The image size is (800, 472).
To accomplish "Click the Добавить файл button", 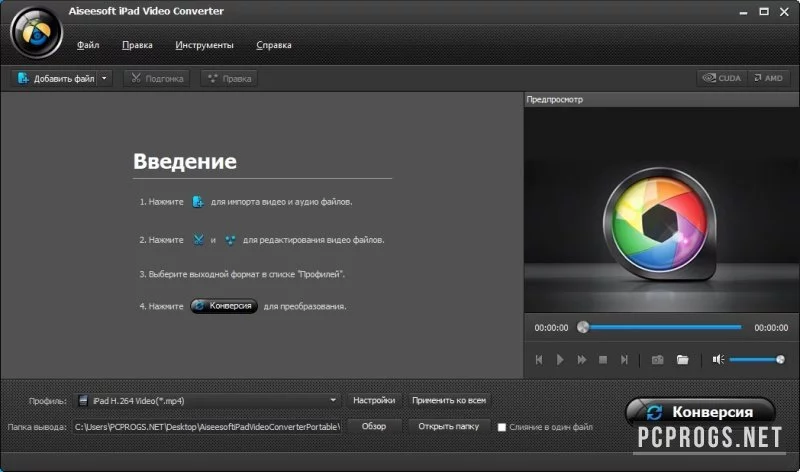I will click(x=55, y=78).
